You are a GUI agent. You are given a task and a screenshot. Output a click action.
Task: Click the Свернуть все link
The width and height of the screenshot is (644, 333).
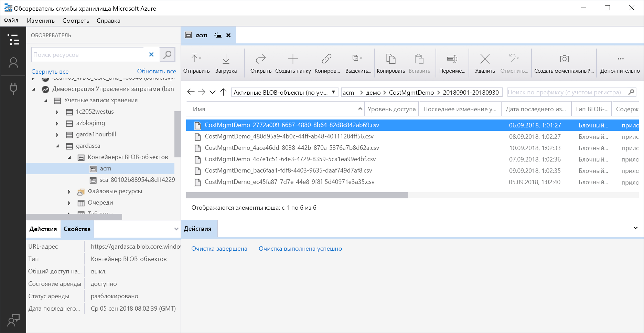point(50,72)
